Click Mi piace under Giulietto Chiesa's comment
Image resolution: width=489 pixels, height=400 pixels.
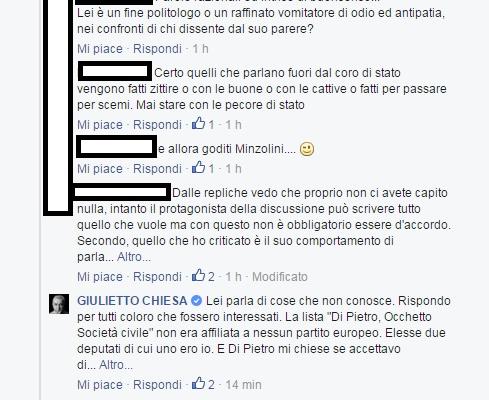tap(100, 385)
